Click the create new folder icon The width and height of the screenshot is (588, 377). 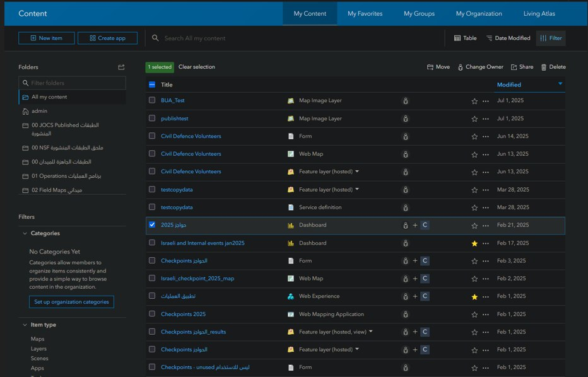coord(121,67)
